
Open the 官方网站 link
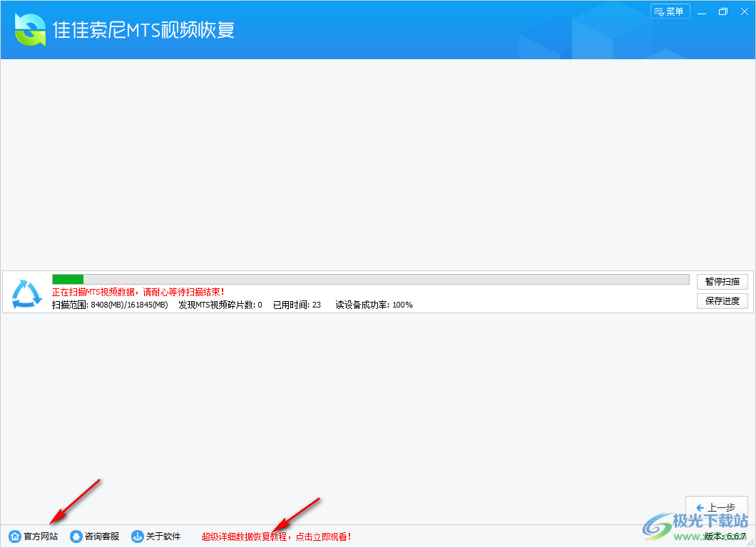pos(41,537)
